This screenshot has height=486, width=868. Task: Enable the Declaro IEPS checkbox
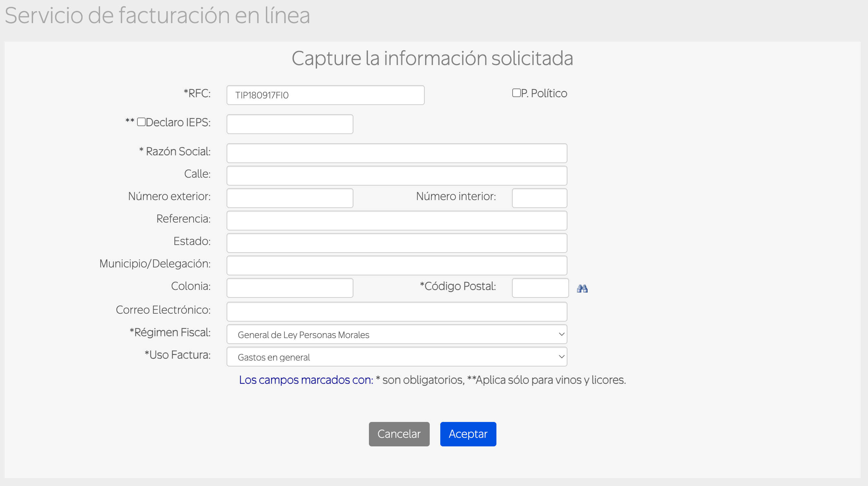141,121
